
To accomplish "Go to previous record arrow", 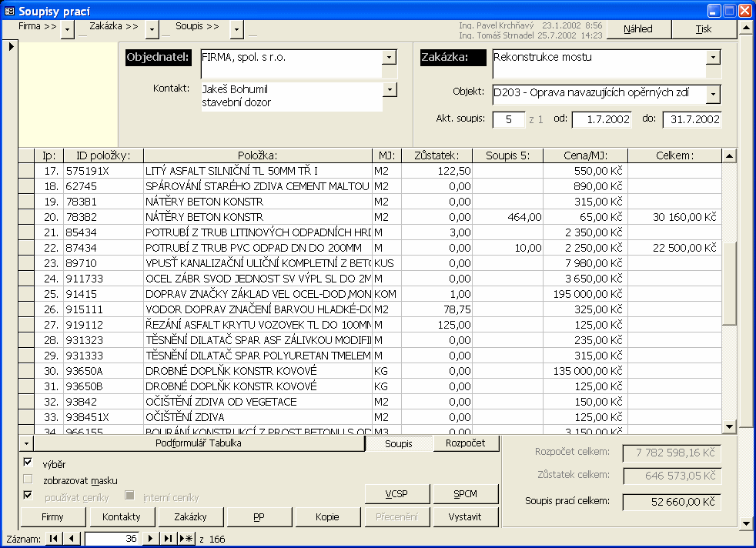I will coord(72,539).
